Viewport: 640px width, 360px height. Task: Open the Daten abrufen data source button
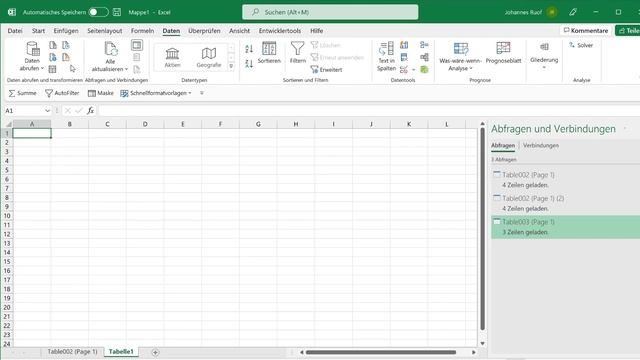[32, 56]
